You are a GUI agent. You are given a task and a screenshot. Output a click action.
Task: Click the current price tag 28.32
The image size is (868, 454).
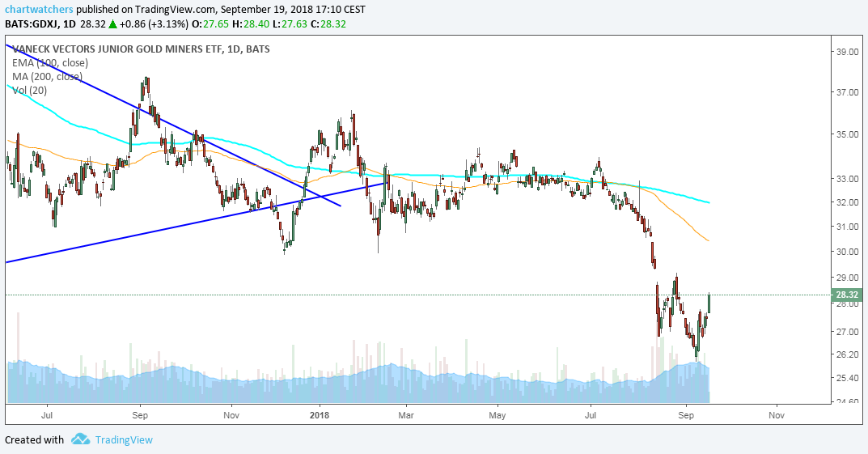pos(848,295)
